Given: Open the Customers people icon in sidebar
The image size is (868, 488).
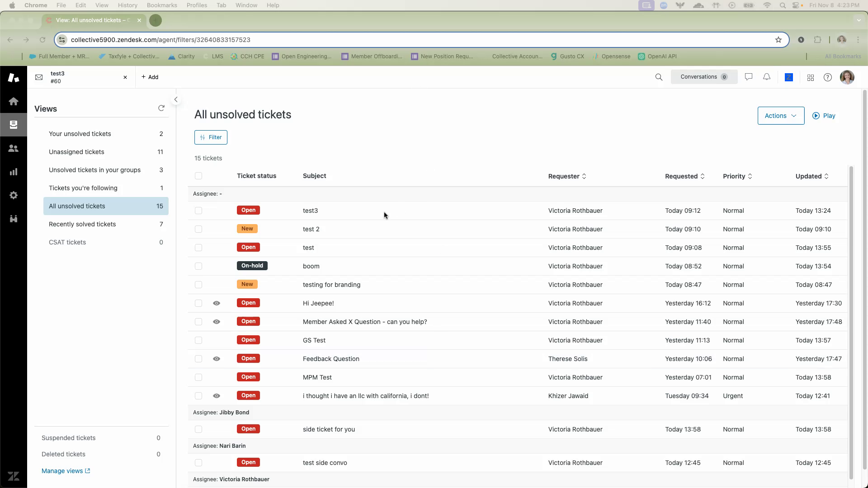Looking at the screenshot, I should pos(14,148).
